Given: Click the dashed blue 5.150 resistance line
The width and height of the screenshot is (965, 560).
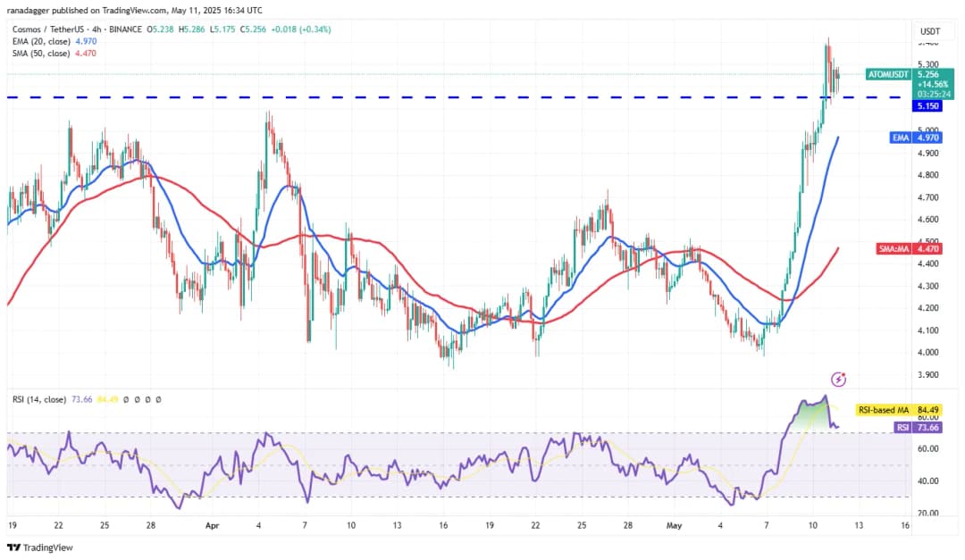Looking at the screenshot, I should point(447,96).
